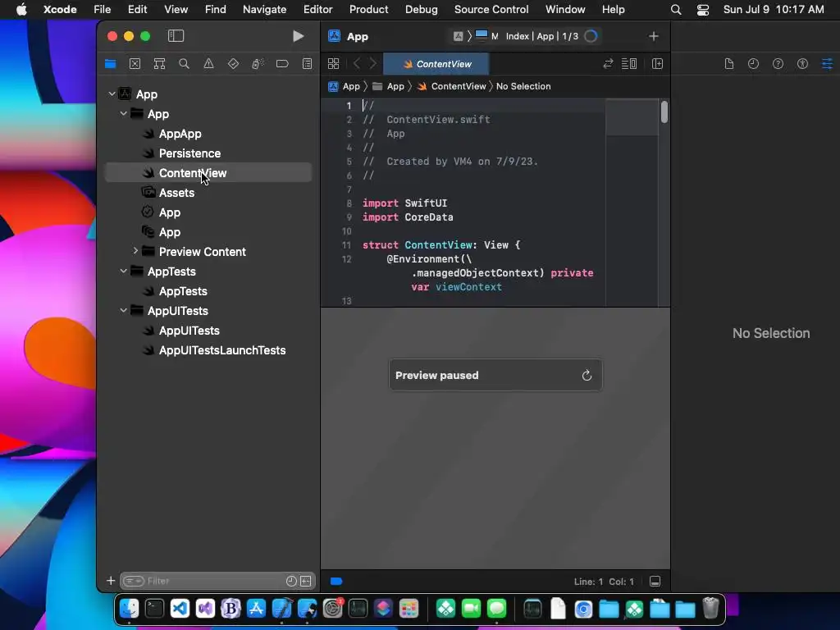Toggle the debug area panel
The image size is (840, 630).
[655, 582]
